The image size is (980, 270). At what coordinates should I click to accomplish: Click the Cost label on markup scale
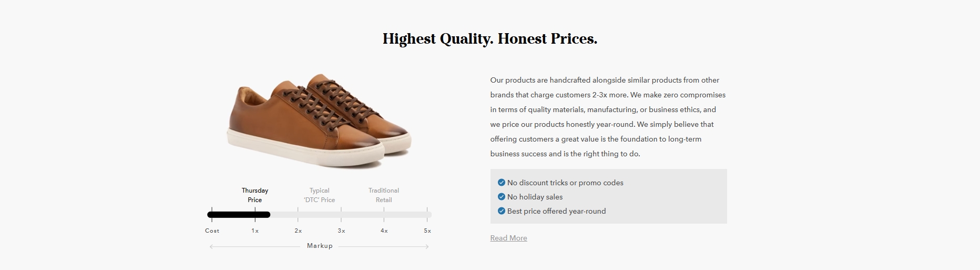coord(212,231)
